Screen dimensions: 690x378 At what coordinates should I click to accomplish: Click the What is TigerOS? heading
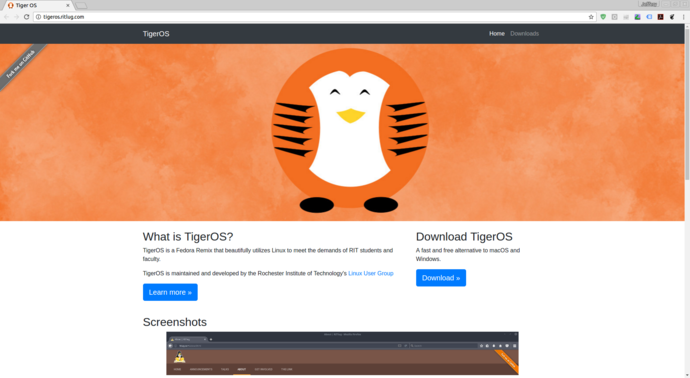tap(188, 237)
